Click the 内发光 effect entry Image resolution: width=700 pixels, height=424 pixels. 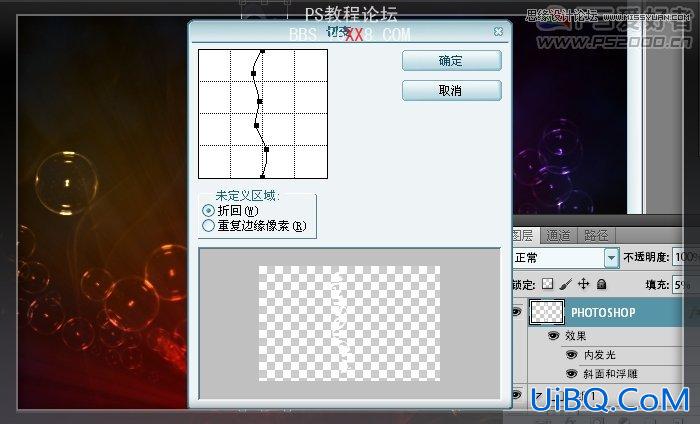click(600, 355)
